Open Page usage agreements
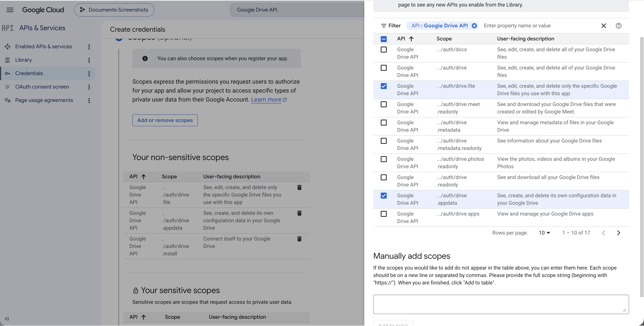Screen dimensions: 644x326 (44, 100)
